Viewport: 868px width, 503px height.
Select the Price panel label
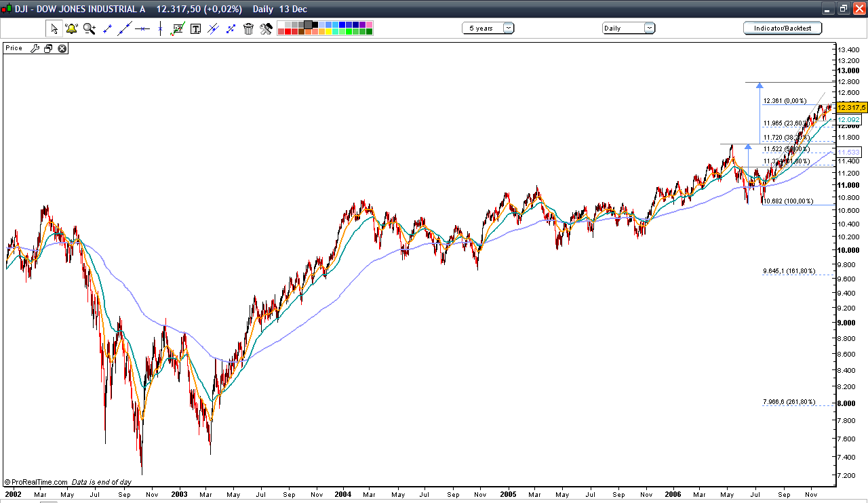click(12, 48)
